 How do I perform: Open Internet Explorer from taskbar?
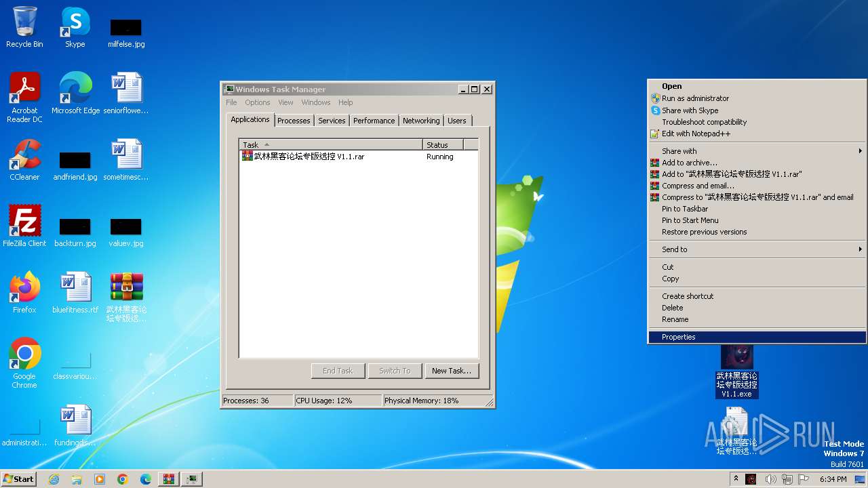click(54, 479)
